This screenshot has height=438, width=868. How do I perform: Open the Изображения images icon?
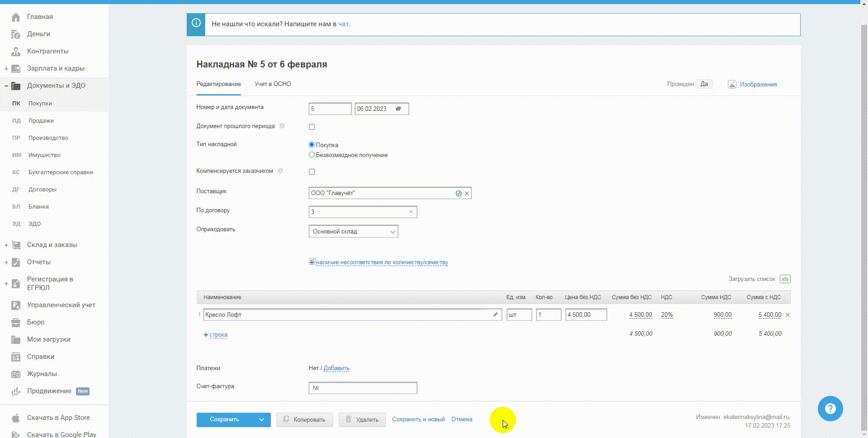point(732,84)
